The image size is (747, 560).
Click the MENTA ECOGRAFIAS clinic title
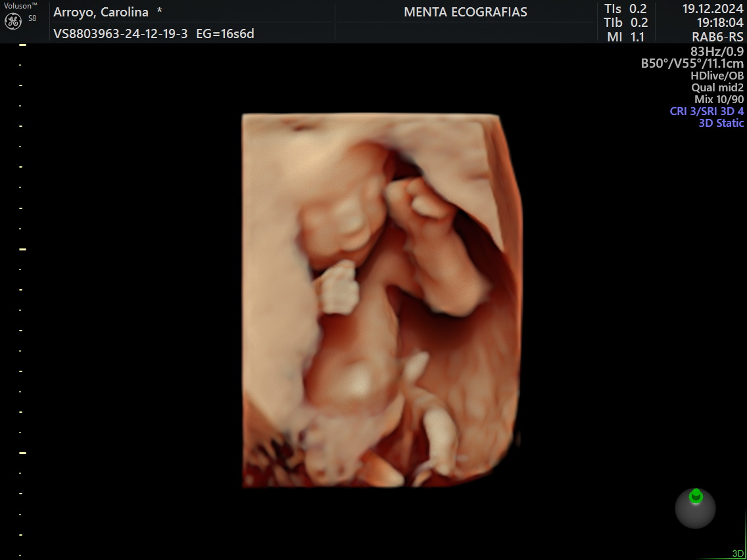[x=466, y=12]
